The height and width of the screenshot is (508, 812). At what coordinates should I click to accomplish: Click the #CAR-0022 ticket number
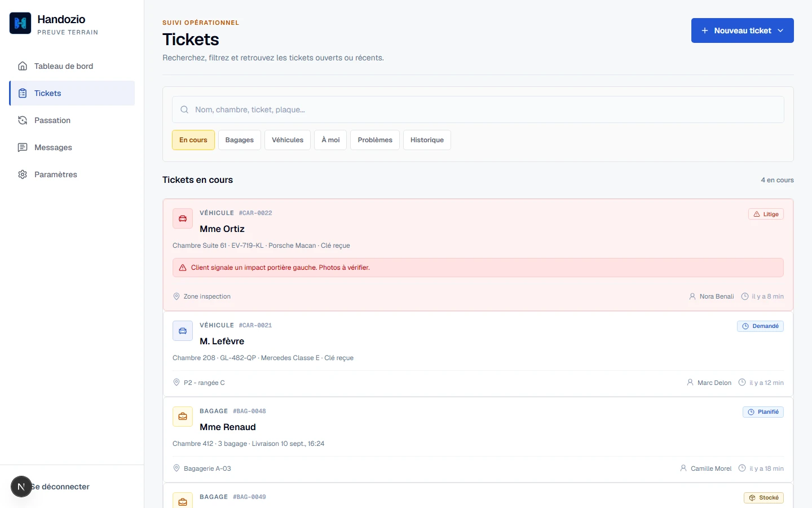[255, 213]
